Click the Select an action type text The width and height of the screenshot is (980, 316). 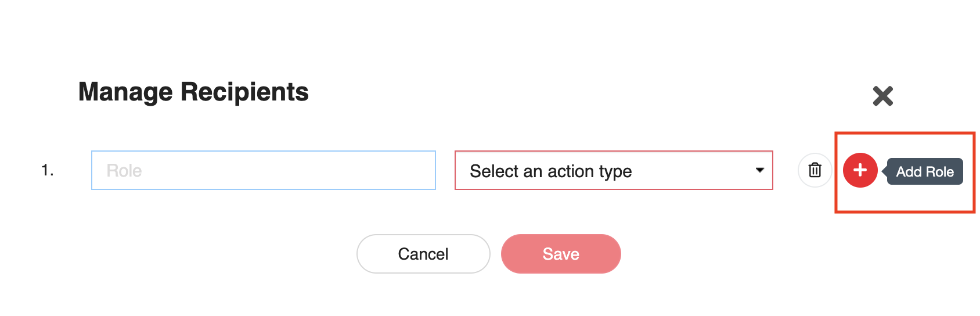pyautogui.click(x=550, y=171)
